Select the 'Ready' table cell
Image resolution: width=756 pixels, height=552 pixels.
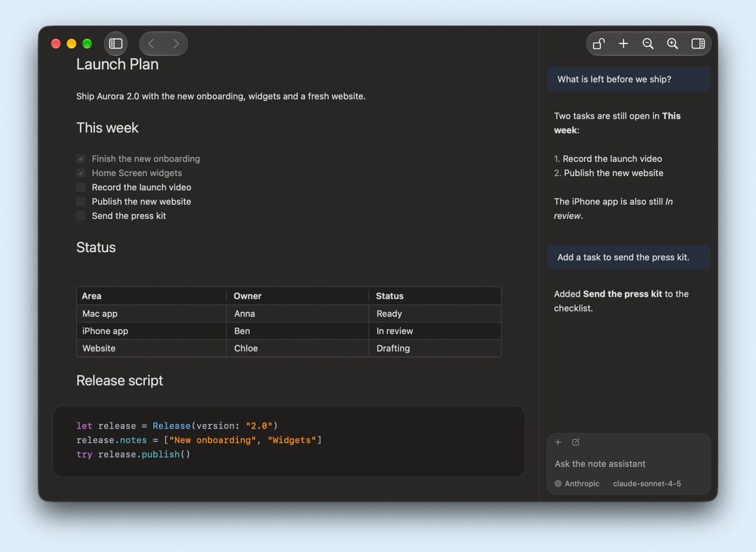[x=435, y=313]
